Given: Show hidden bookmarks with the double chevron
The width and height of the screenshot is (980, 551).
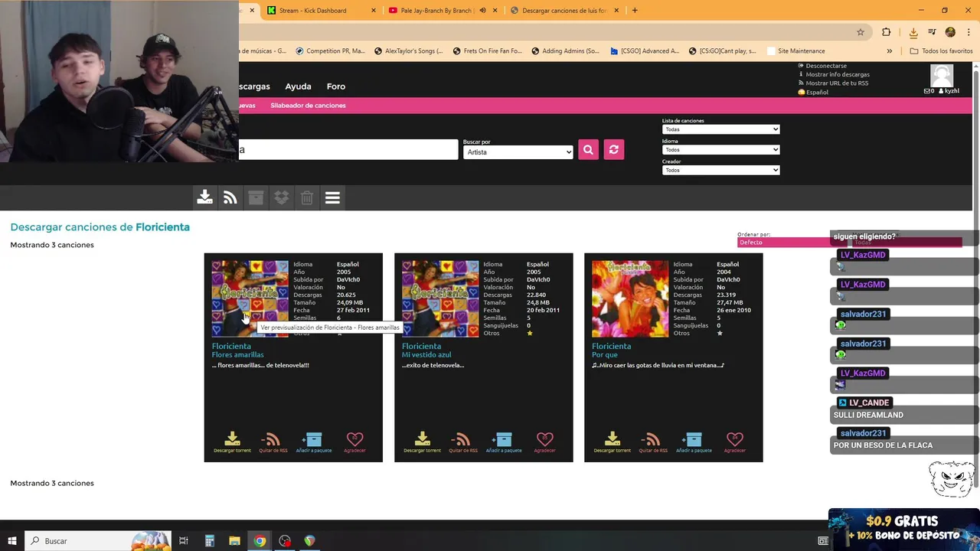Looking at the screenshot, I should click(x=889, y=51).
